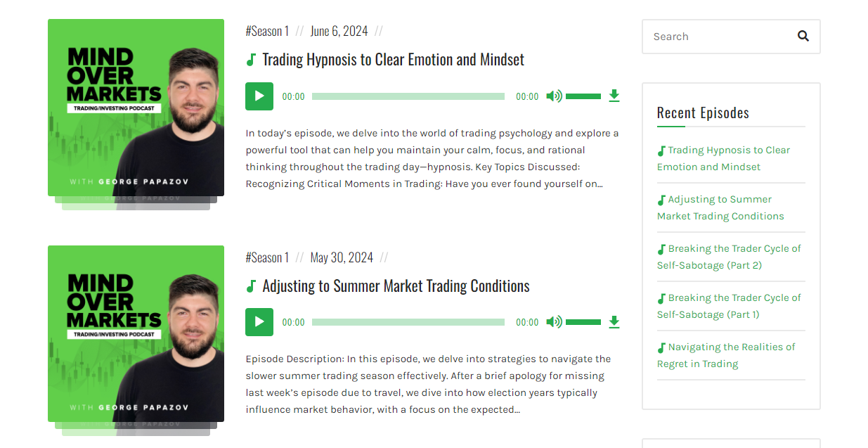
Task: Open Navigating the Realities of Regret in Trading
Action: [726, 355]
